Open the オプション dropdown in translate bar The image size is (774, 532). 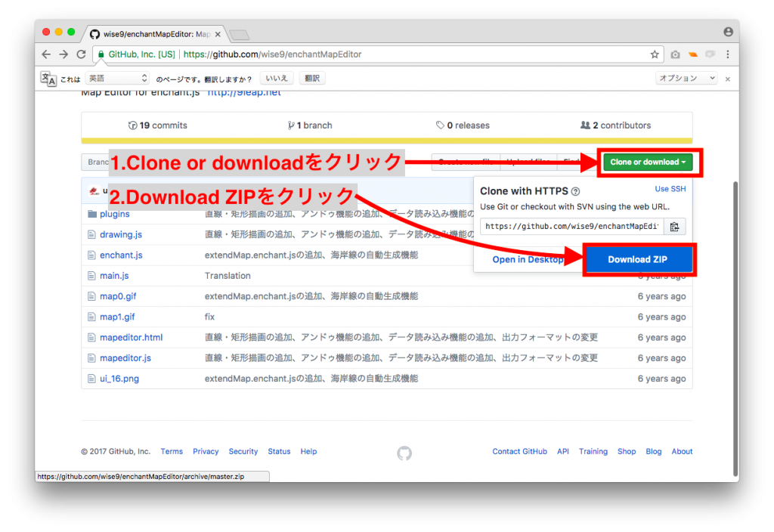point(686,78)
